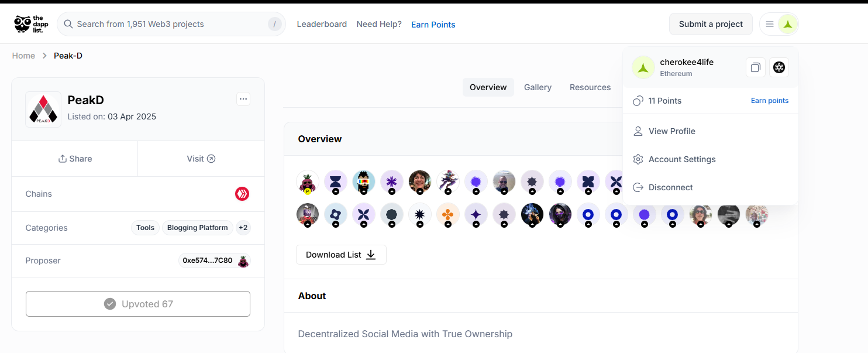Switch to the Overview tab
This screenshot has height=353, width=868.
pyautogui.click(x=488, y=87)
